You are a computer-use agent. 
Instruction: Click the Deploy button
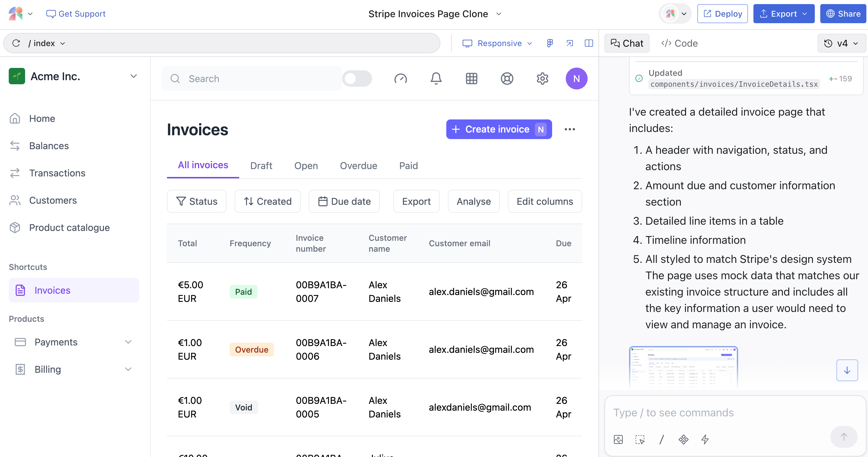(722, 13)
